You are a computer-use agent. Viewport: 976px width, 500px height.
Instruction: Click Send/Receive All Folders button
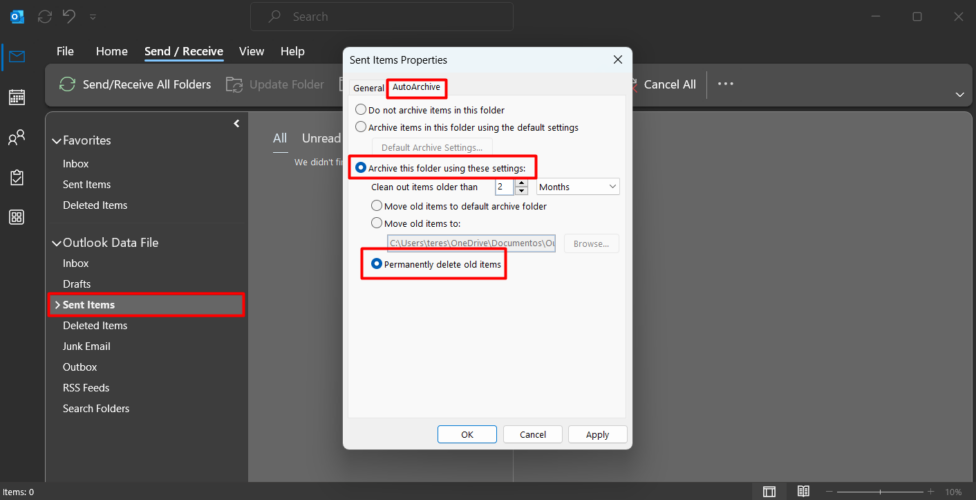tap(134, 84)
